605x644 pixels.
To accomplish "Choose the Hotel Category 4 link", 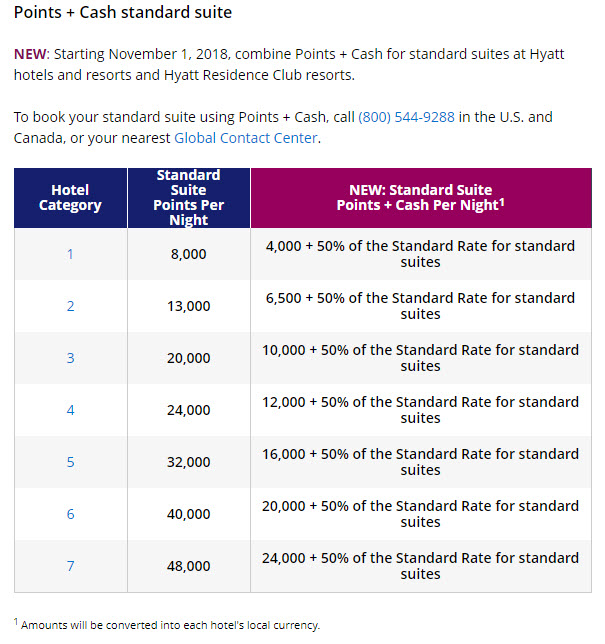I will pos(70,410).
